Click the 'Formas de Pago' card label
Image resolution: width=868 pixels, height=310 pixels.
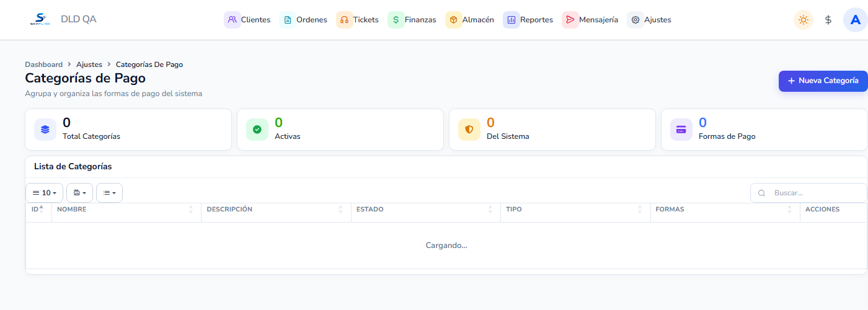(727, 136)
